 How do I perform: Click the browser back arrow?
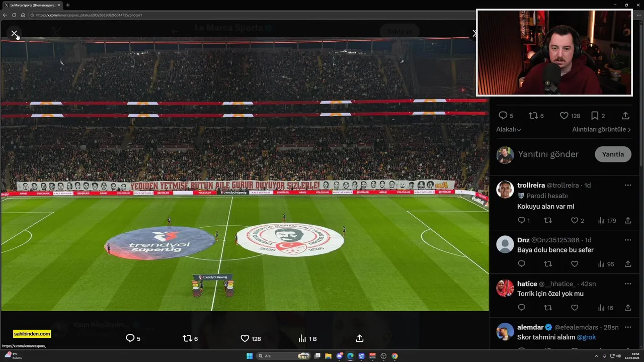[x=5, y=15]
